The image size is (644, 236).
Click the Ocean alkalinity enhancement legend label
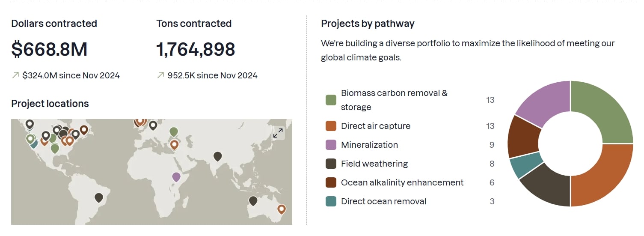[402, 182]
